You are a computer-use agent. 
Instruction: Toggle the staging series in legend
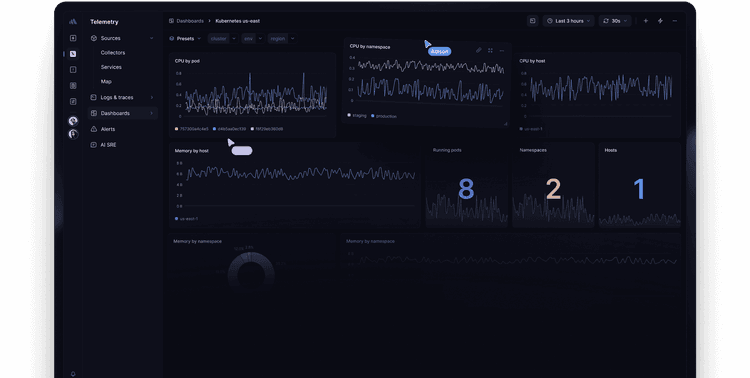[x=358, y=115]
